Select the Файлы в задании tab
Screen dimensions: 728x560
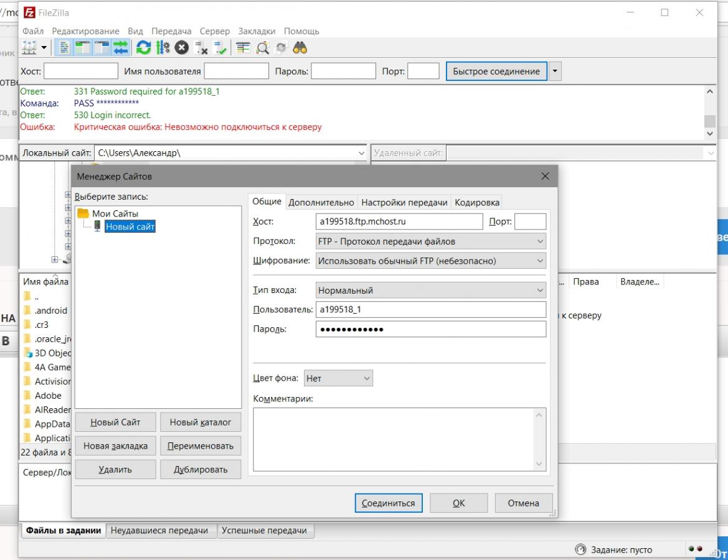[64, 530]
